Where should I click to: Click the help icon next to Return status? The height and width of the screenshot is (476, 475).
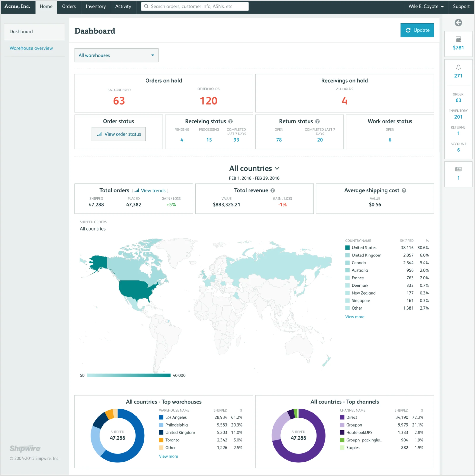[317, 121]
